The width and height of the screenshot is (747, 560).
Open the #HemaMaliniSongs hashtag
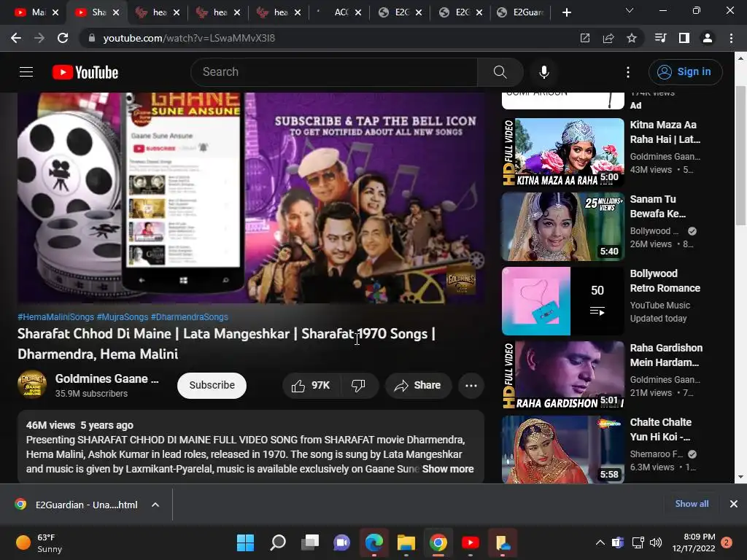tap(55, 316)
